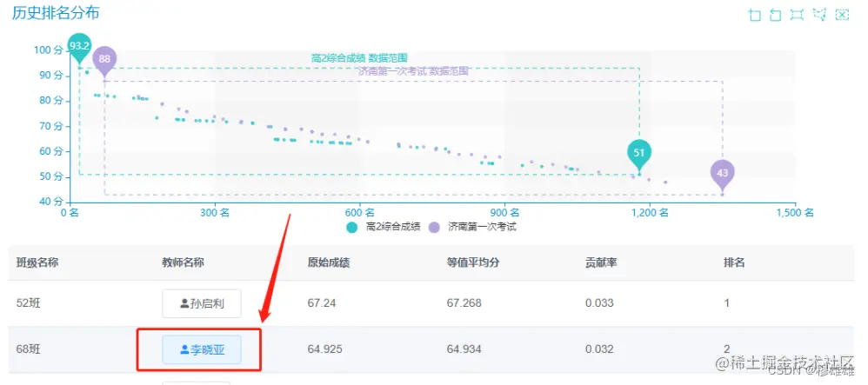Click the 1,200 名 x-axis label

[x=649, y=212]
